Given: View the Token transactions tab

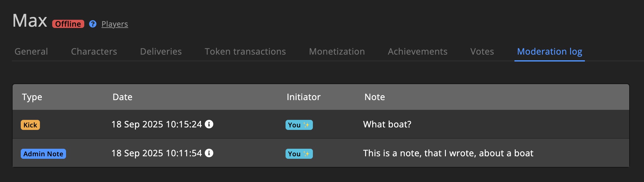Looking at the screenshot, I should tap(245, 51).
